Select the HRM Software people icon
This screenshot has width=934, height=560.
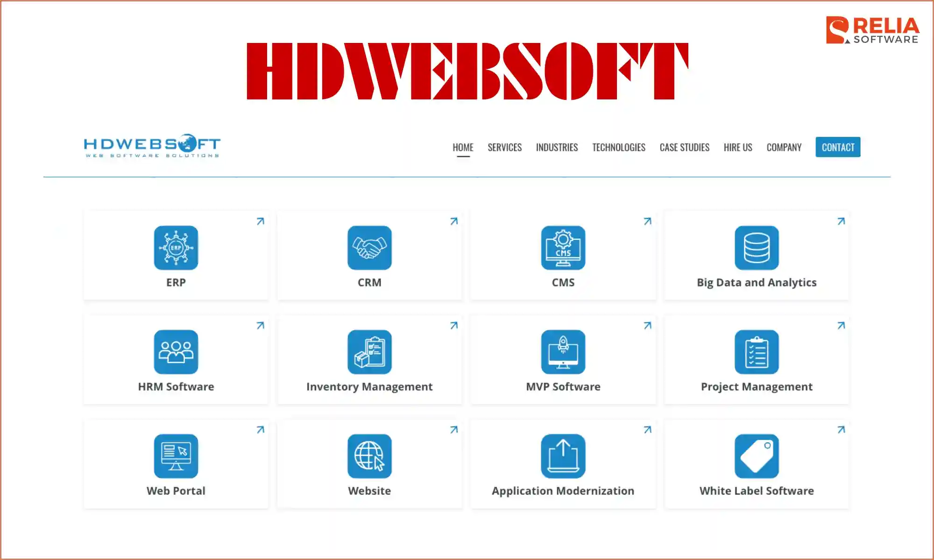point(176,352)
